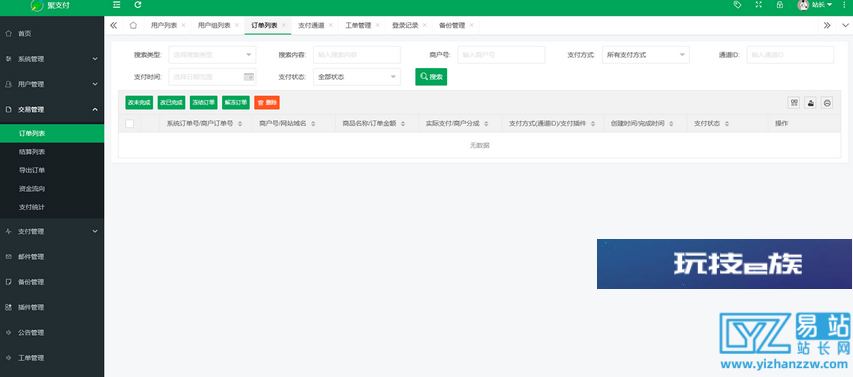
Task: Switch to the 备份管理 tab
Action: pyautogui.click(x=452, y=26)
